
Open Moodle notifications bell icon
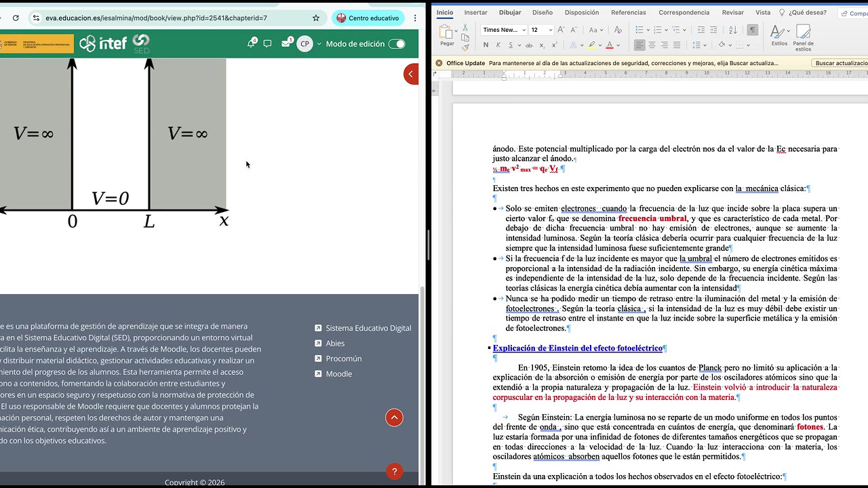251,43
